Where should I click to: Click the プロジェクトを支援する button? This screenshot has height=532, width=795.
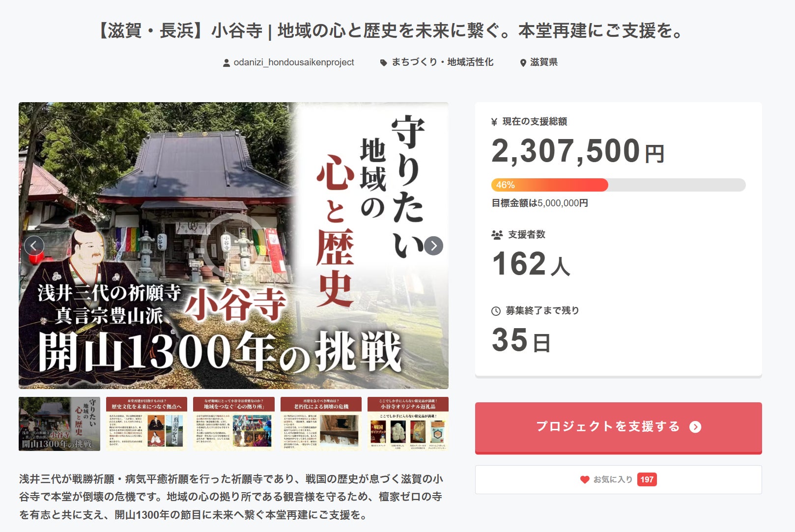(x=618, y=428)
